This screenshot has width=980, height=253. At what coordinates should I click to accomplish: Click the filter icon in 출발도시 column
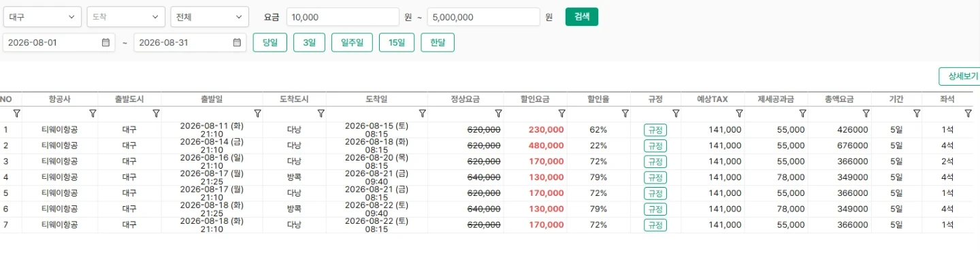(156, 114)
